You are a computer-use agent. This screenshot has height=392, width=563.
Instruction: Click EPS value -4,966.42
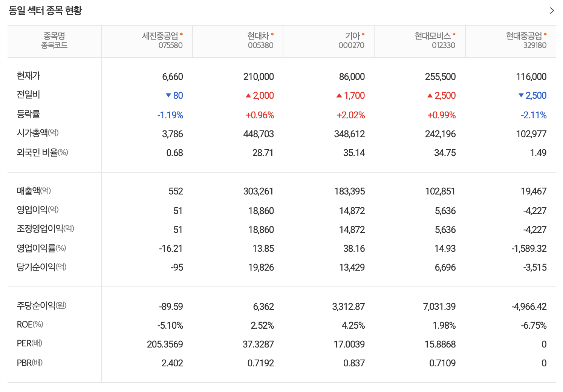[x=529, y=306]
